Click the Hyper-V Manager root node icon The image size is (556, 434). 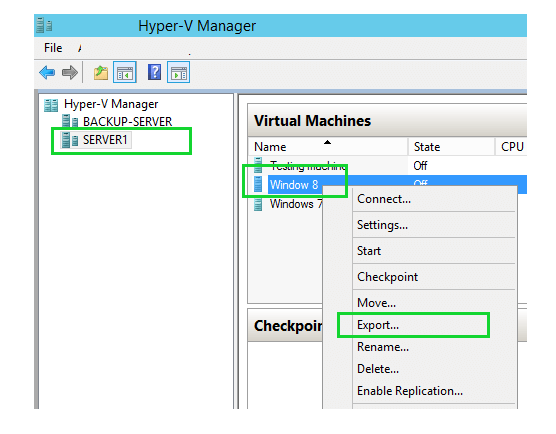(51, 105)
